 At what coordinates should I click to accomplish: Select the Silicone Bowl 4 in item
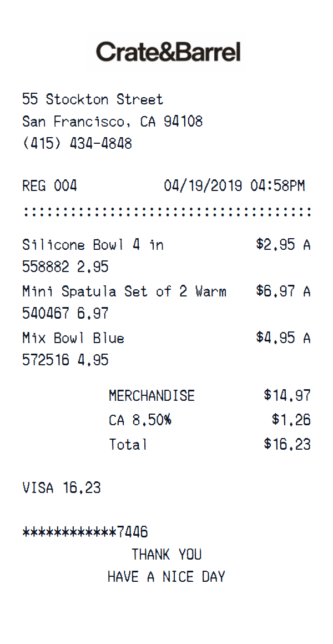(93, 245)
